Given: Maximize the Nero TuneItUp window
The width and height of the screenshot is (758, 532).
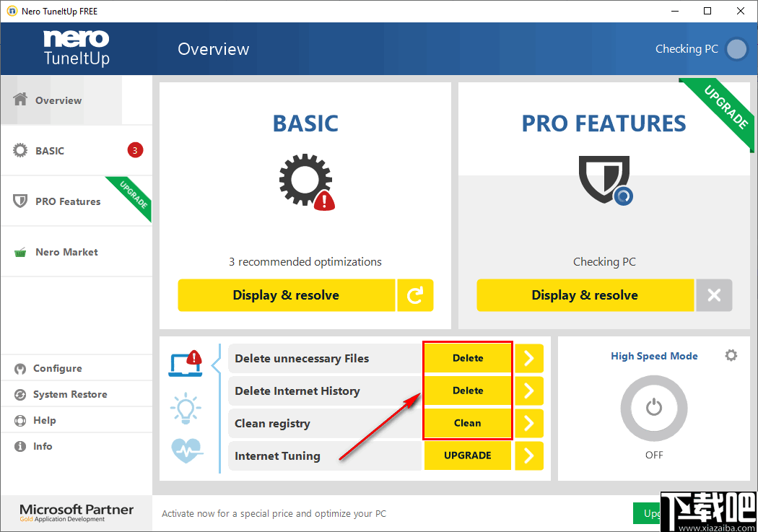Looking at the screenshot, I should tap(707, 11).
